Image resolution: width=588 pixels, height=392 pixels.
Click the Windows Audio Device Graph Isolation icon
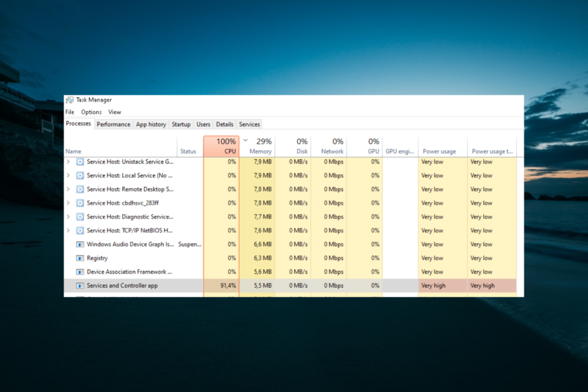78,244
